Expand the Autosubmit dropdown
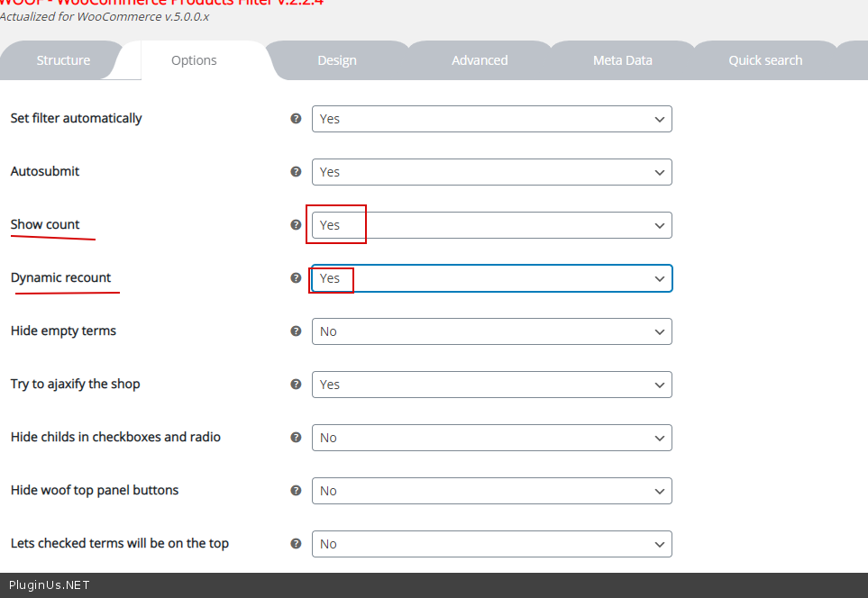Image resolution: width=868 pixels, height=598 pixels. click(x=491, y=172)
